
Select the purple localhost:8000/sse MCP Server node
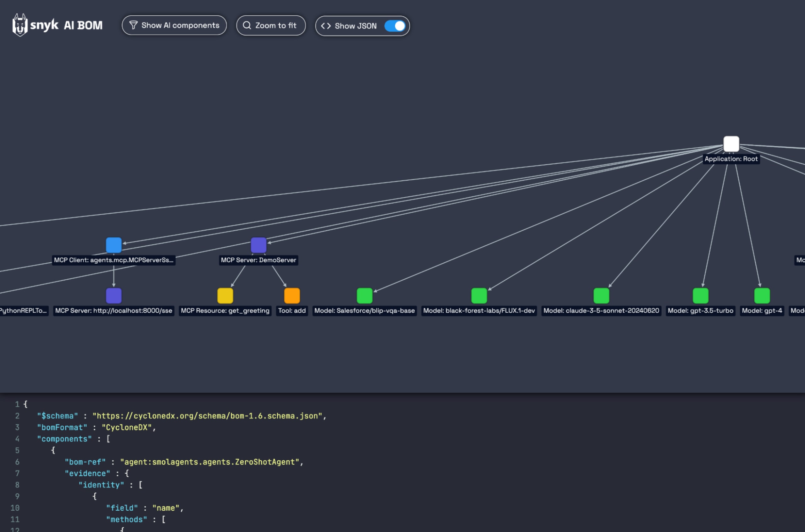114,295
